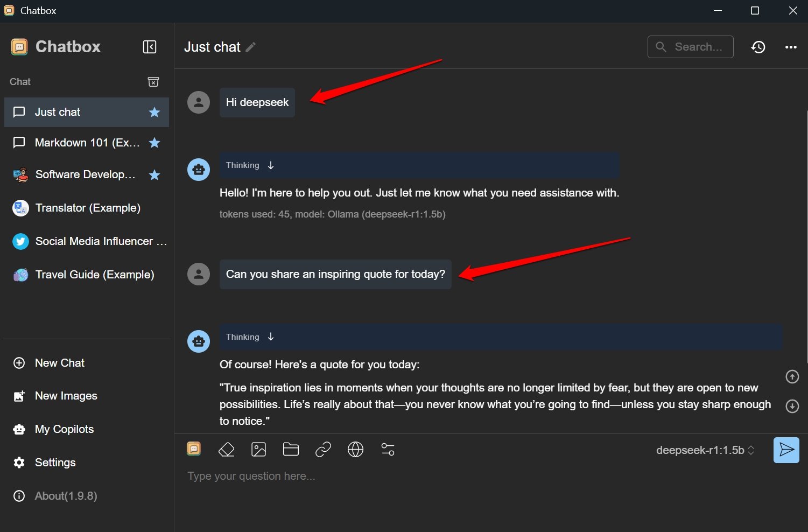
Task: Open the Travel Guide (Example) chat
Action: (x=87, y=275)
